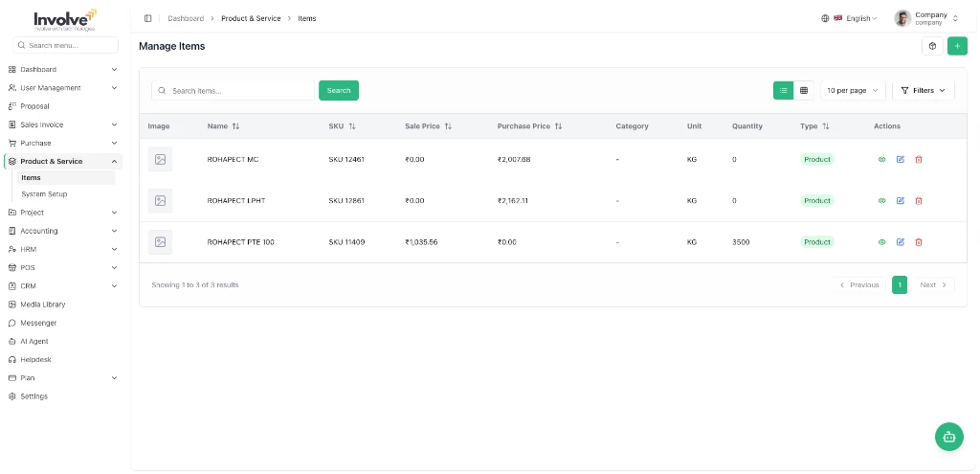Open Proposal in the sidebar
Screen dimensions: 980x474
[x=62, y=106]
